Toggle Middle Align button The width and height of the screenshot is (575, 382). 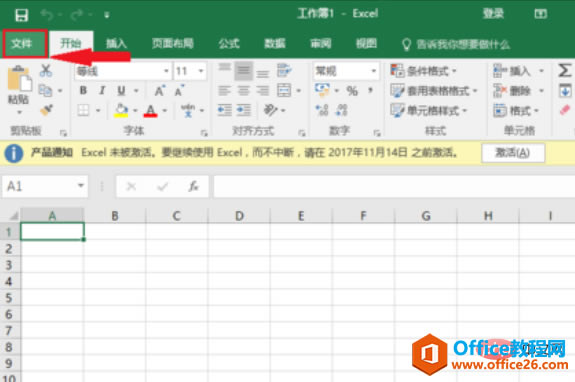click(x=243, y=71)
